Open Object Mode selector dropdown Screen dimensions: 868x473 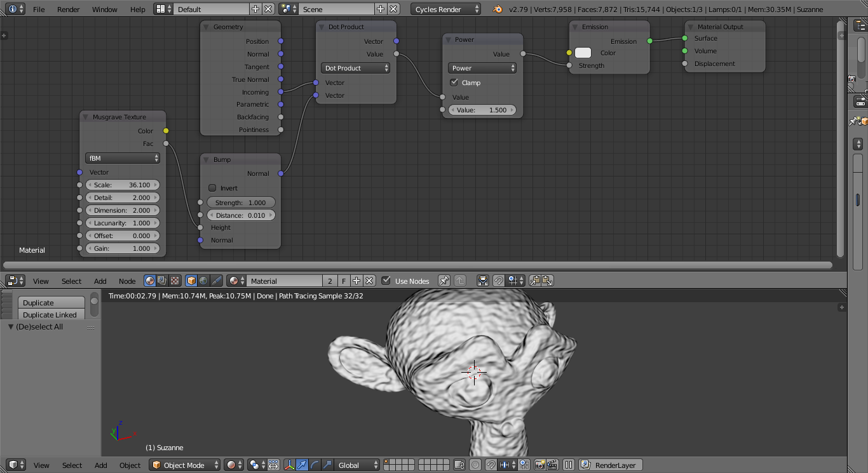click(184, 465)
